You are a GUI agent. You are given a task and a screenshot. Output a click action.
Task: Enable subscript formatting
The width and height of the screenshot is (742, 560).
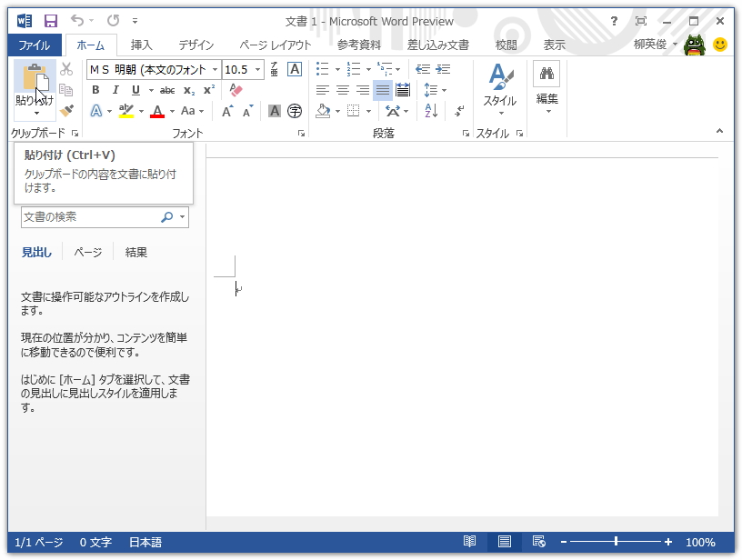click(x=189, y=90)
